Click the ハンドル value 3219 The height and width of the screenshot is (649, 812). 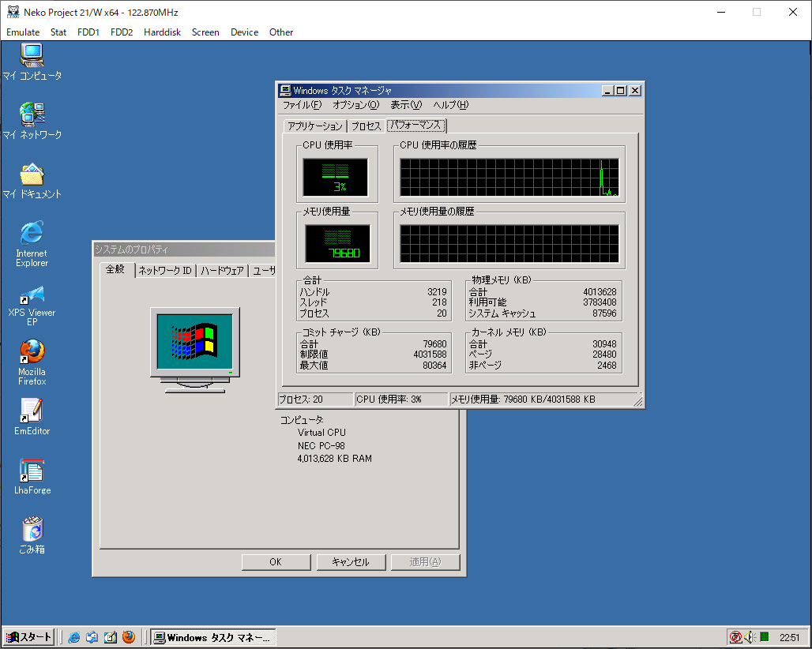click(x=437, y=292)
